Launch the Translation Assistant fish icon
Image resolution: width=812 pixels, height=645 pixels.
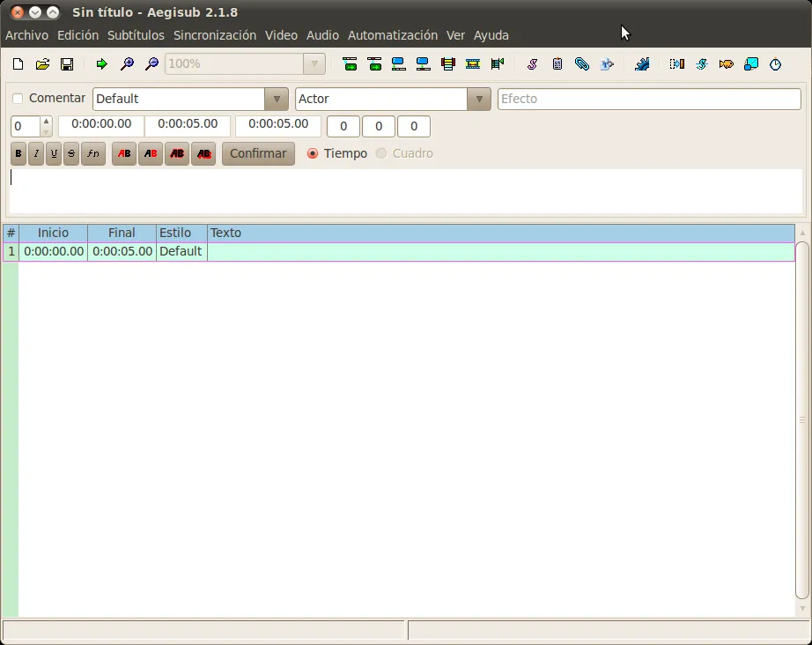pos(726,64)
